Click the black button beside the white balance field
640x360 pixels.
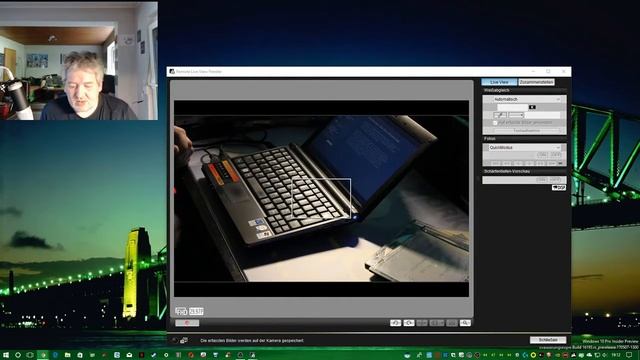pyautogui.click(x=532, y=107)
